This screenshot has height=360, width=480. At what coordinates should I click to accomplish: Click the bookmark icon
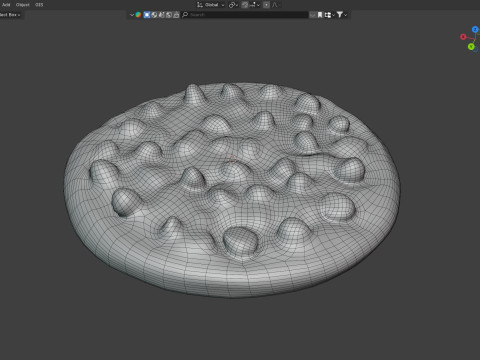coord(320,15)
